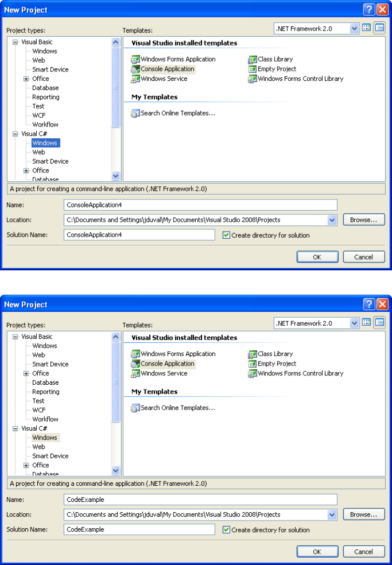The height and width of the screenshot is (565, 392).
Task: Select WCF tree item in CodeExample dialog
Action: (x=39, y=411)
